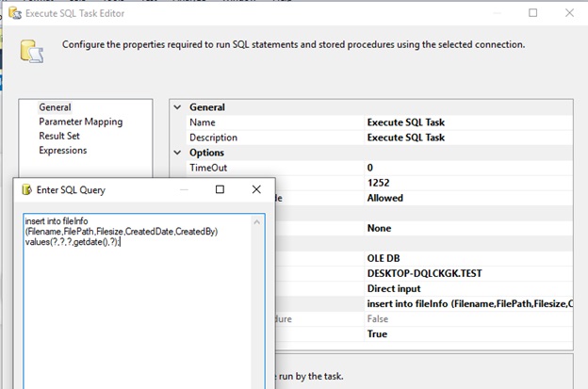588x389 pixels.
Task: Close the Enter SQL Query dialog
Action: click(x=256, y=189)
